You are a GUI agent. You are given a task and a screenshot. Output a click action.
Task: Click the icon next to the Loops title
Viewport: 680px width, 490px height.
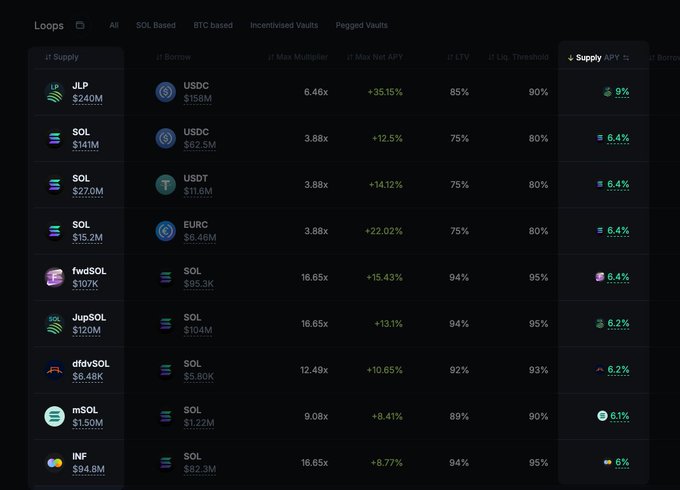pos(80,25)
